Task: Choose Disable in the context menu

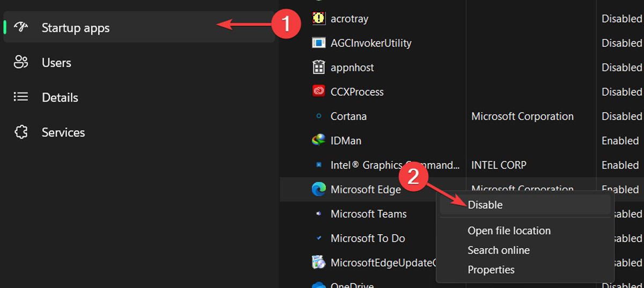Action: (525, 205)
